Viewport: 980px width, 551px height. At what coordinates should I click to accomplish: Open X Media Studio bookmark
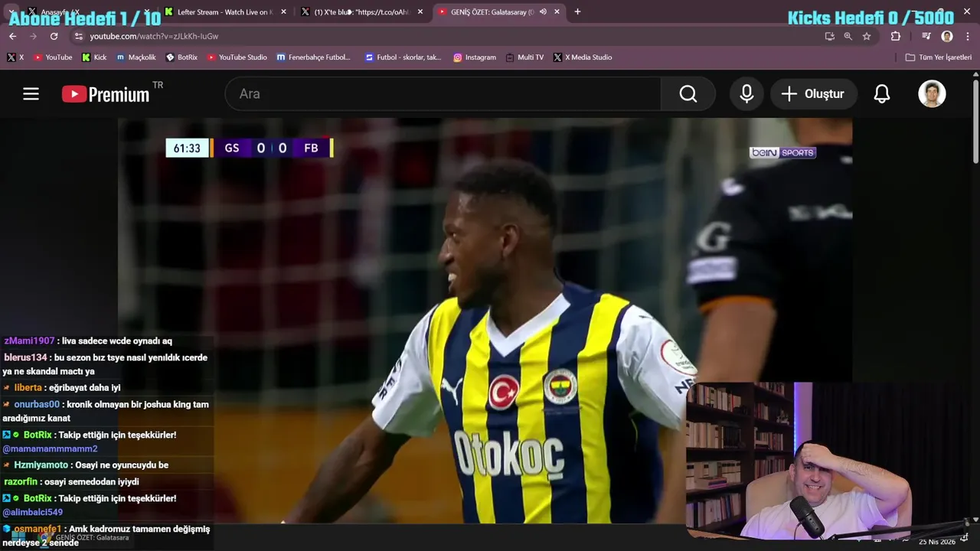(x=582, y=57)
